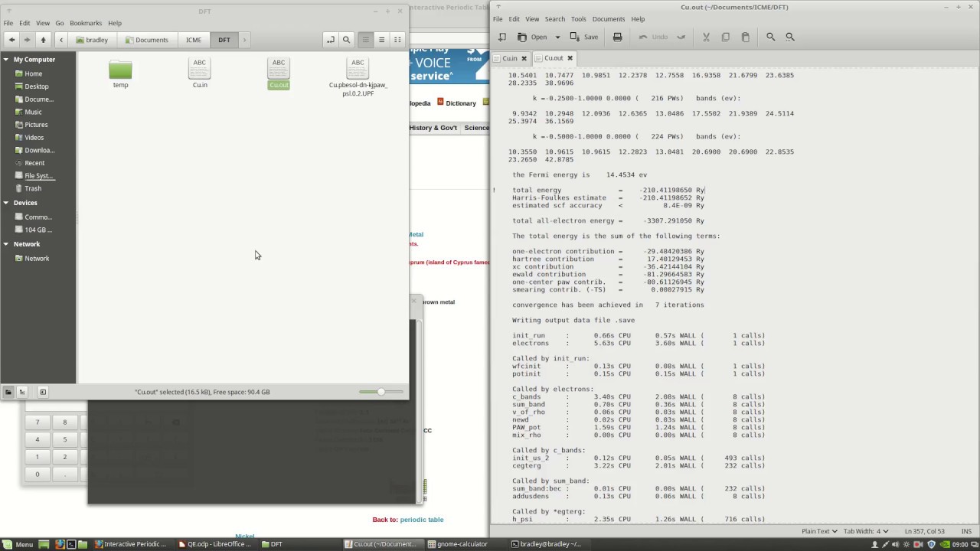Collapse the Network sidebar section
980x551 pixels.
tap(6, 244)
